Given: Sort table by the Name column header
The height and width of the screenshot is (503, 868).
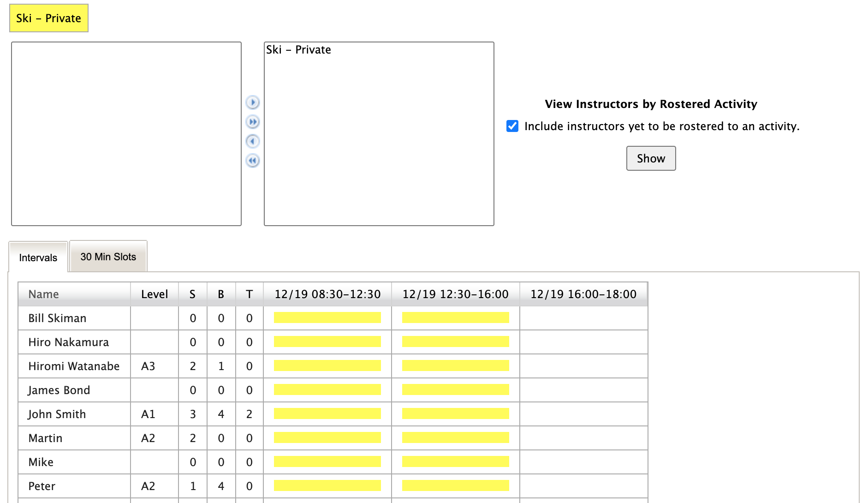Looking at the screenshot, I should point(44,294).
